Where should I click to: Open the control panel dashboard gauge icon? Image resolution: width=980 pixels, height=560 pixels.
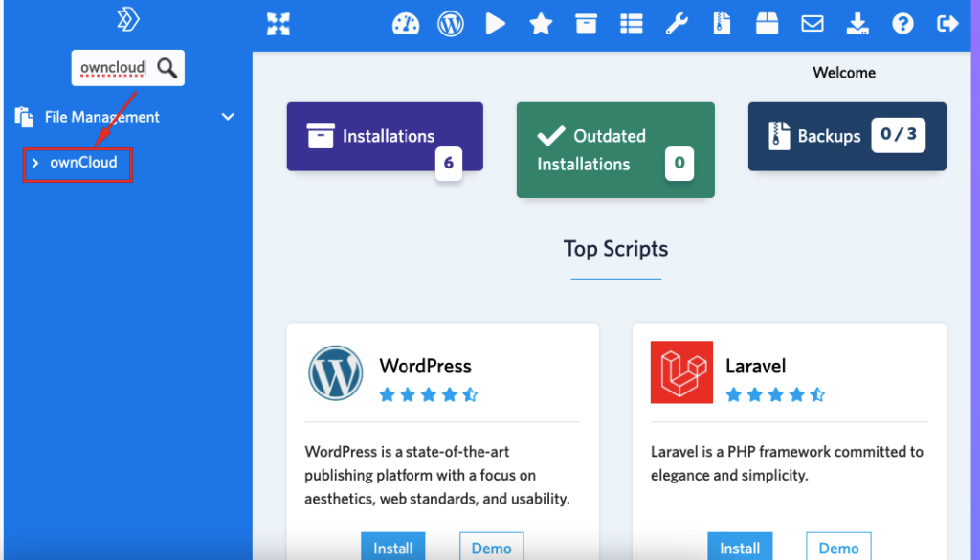406,24
